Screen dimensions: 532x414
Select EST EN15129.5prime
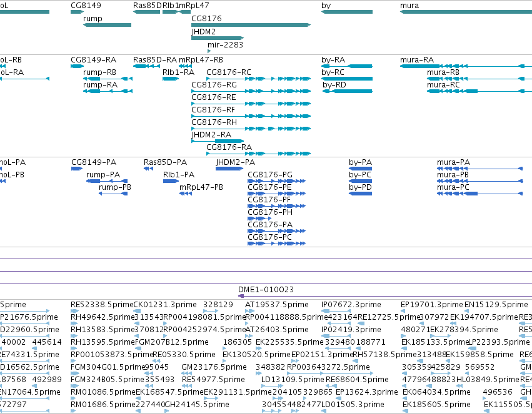tap(496, 305)
